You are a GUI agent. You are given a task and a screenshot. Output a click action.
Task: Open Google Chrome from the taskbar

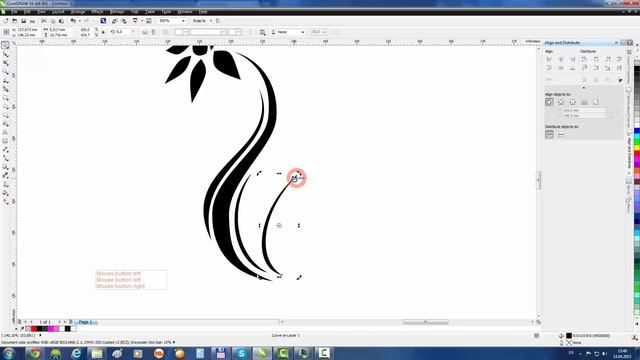[35, 353]
